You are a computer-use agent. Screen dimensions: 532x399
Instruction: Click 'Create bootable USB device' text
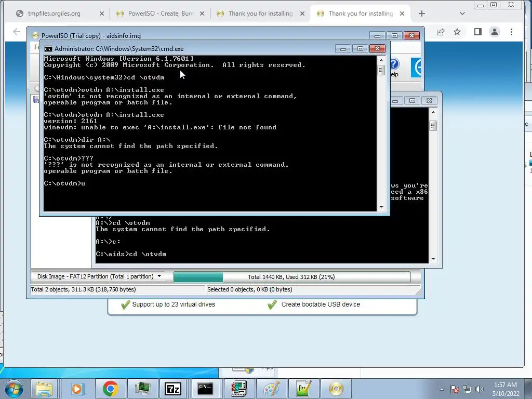[x=321, y=304]
